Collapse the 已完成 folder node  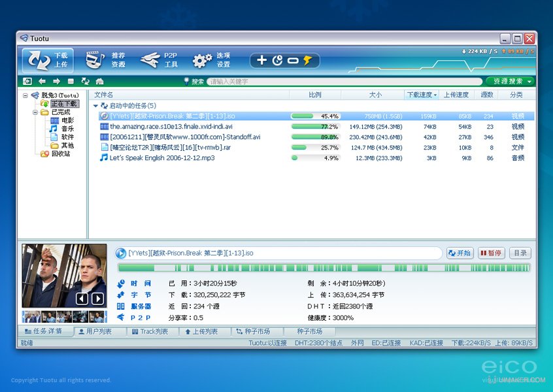[x=35, y=112]
